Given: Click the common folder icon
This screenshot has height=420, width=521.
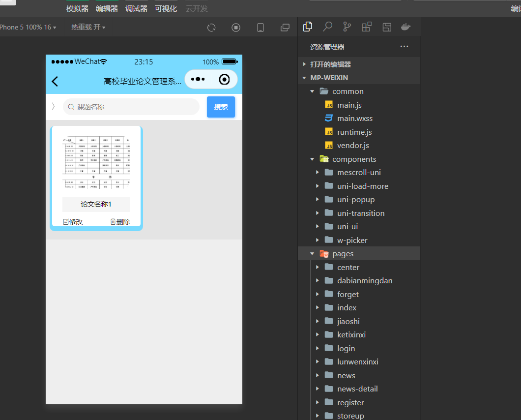Looking at the screenshot, I should point(324,91).
